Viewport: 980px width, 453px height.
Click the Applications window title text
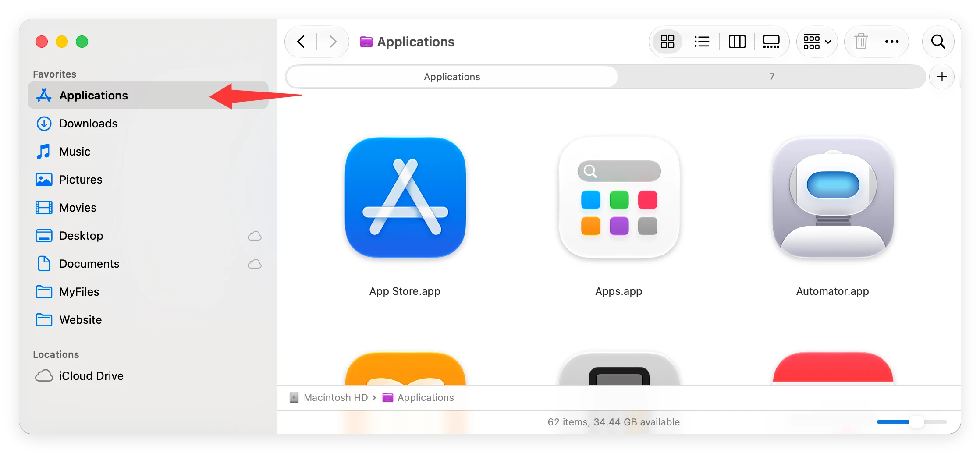pos(416,42)
